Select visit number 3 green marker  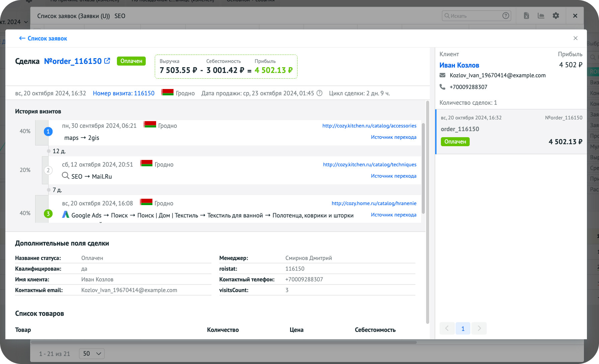coord(48,213)
